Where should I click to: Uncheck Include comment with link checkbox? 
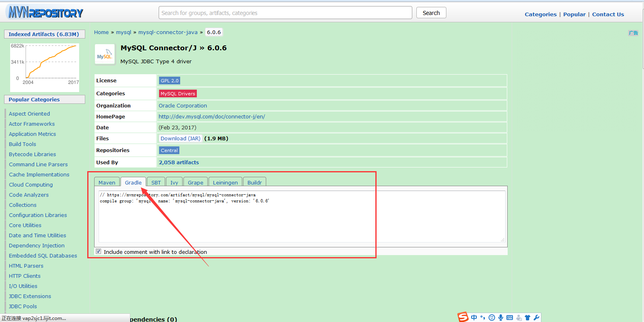click(98, 251)
